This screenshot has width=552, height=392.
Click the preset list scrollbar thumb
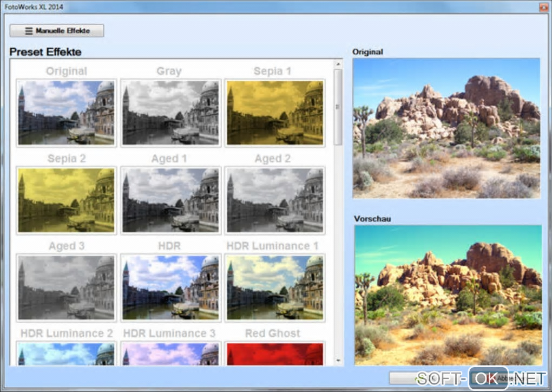tap(338, 107)
